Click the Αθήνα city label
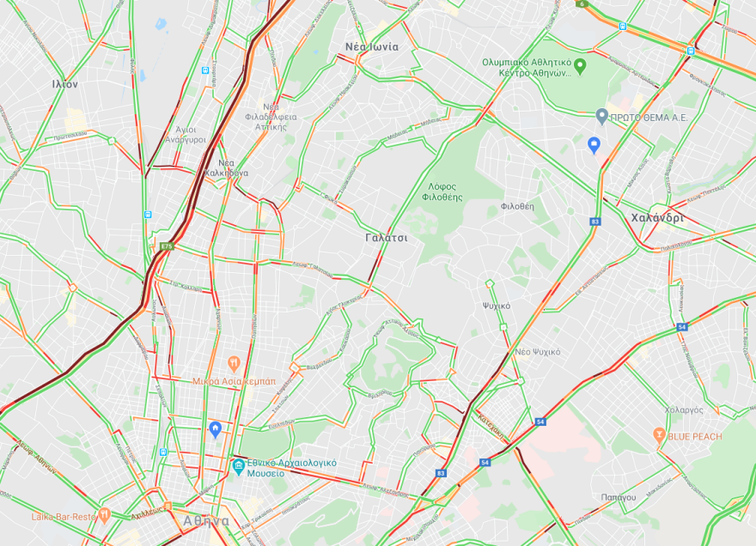Image resolution: width=756 pixels, height=546 pixels. click(x=206, y=521)
